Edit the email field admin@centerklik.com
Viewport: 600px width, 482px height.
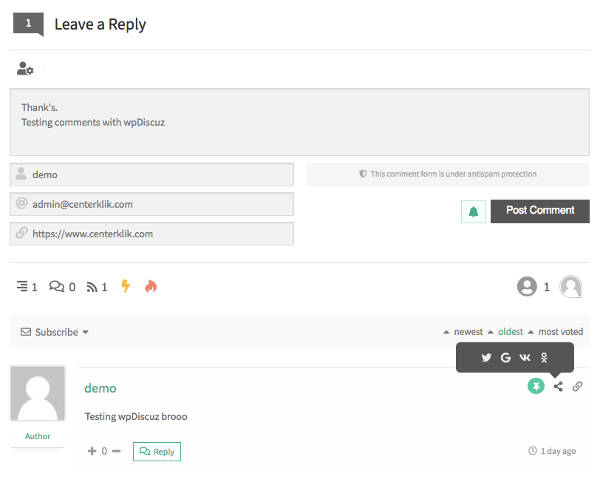152,204
